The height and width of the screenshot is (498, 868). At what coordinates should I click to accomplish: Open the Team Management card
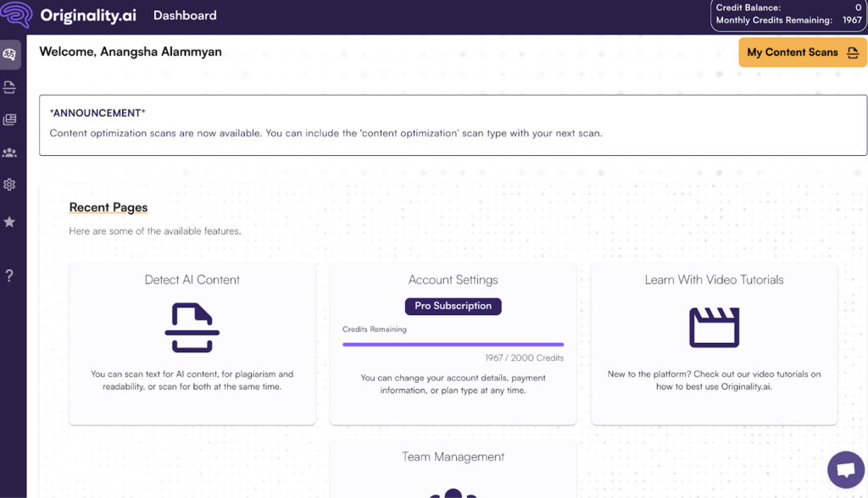453,469
